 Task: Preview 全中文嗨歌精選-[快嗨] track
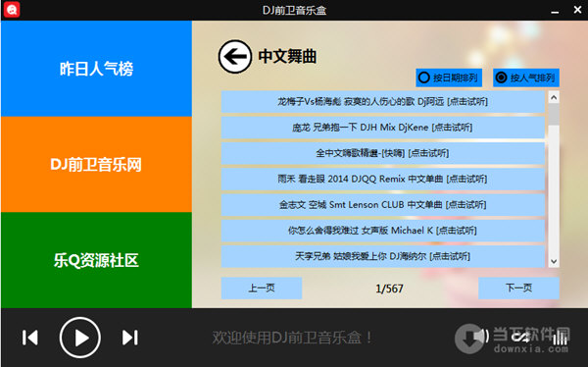pos(382,153)
